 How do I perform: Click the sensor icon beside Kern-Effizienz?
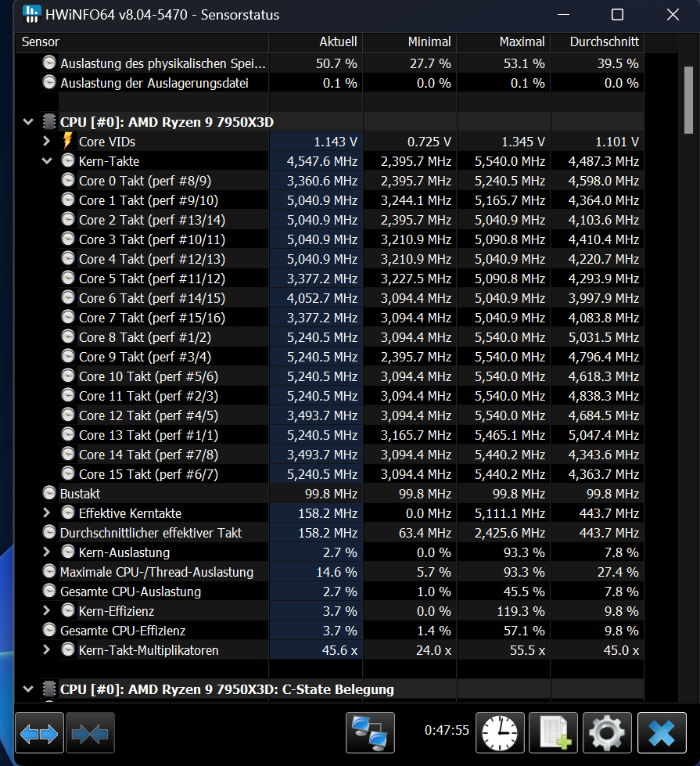[68, 610]
